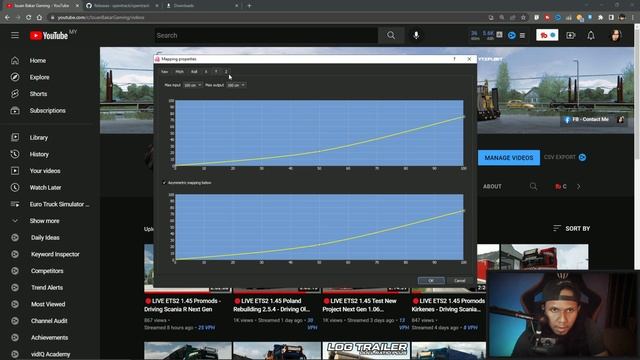
Task: Open the SORT BY menu
Action: 571,229
